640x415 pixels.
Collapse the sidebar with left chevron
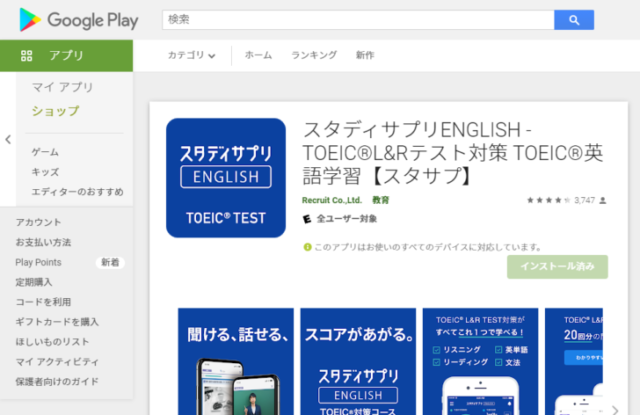coord(8,140)
